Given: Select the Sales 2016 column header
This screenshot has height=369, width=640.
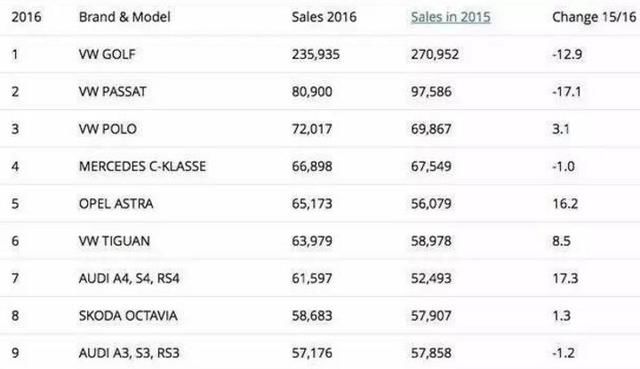Looking at the screenshot, I should (x=324, y=17).
